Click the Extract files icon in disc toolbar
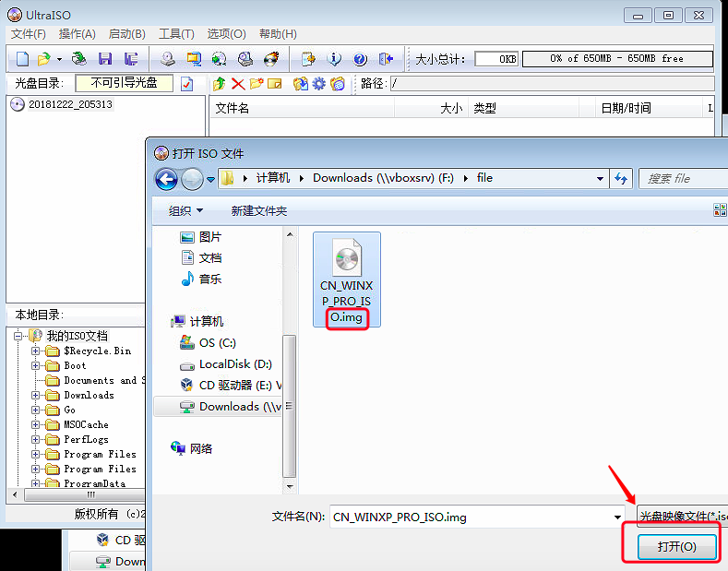The height and width of the screenshot is (571, 728). coord(301,84)
